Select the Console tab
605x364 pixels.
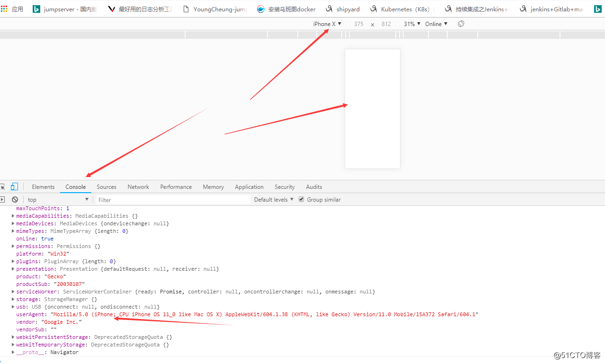76,187
